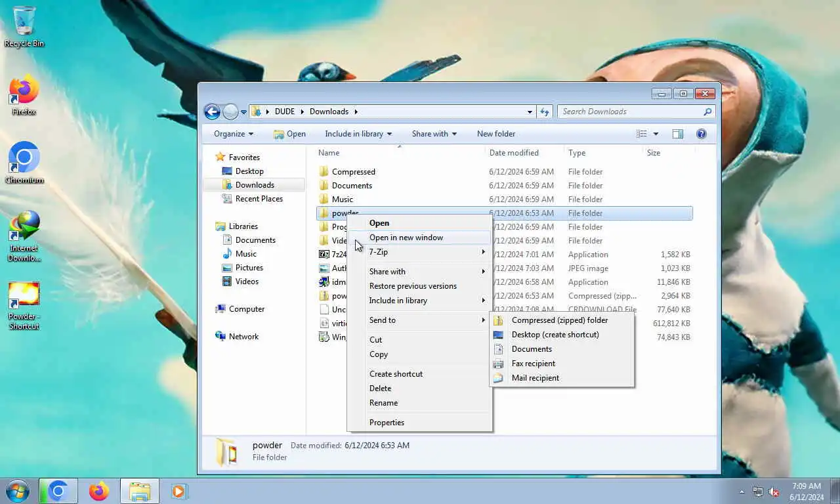The image size is (840, 504).
Task: Sort by the Size column header
Action: pos(669,153)
